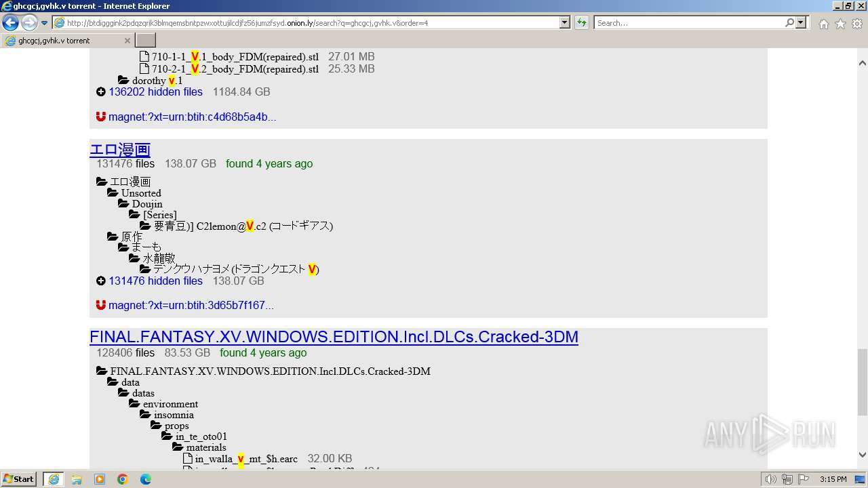This screenshot has width=868, height=488.
Task: Click the Doujin folder icon
Action: [123, 203]
